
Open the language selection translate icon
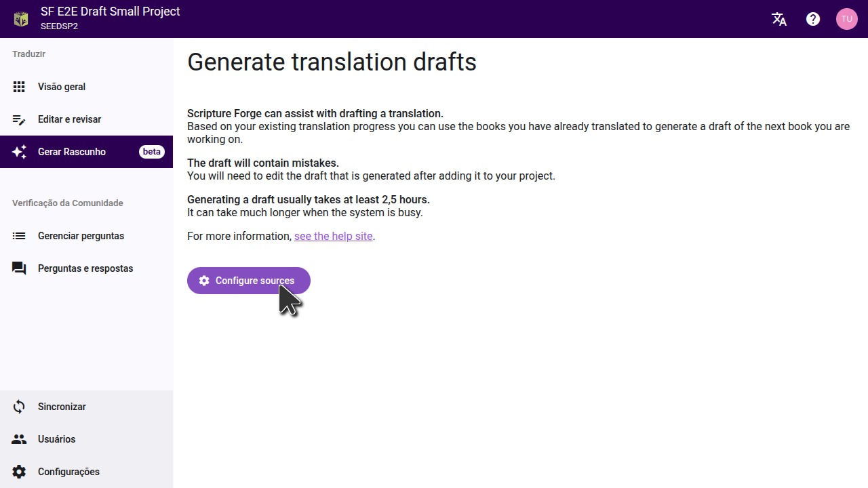pos(779,19)
